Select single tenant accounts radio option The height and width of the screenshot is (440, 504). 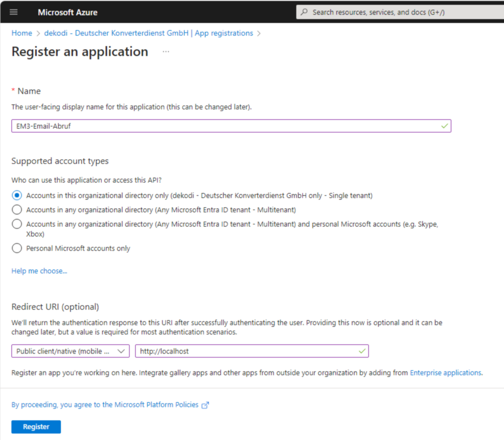pos(17,196)
